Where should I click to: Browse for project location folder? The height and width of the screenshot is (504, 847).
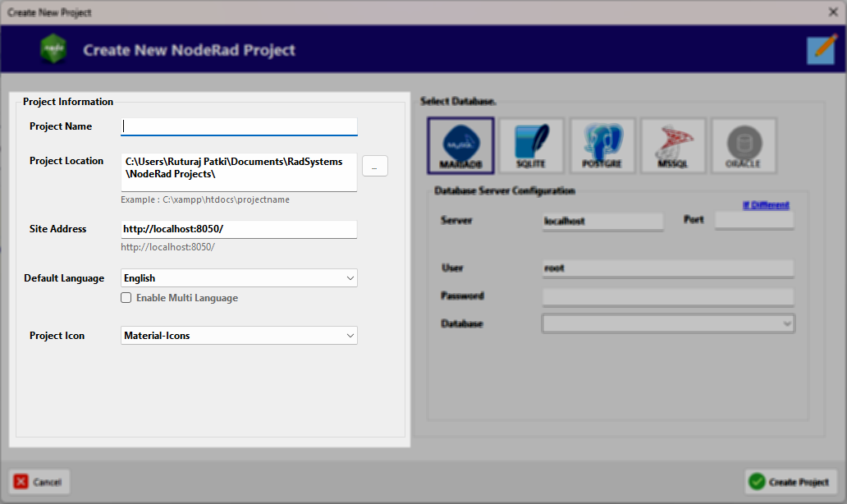tap(374, 166)
